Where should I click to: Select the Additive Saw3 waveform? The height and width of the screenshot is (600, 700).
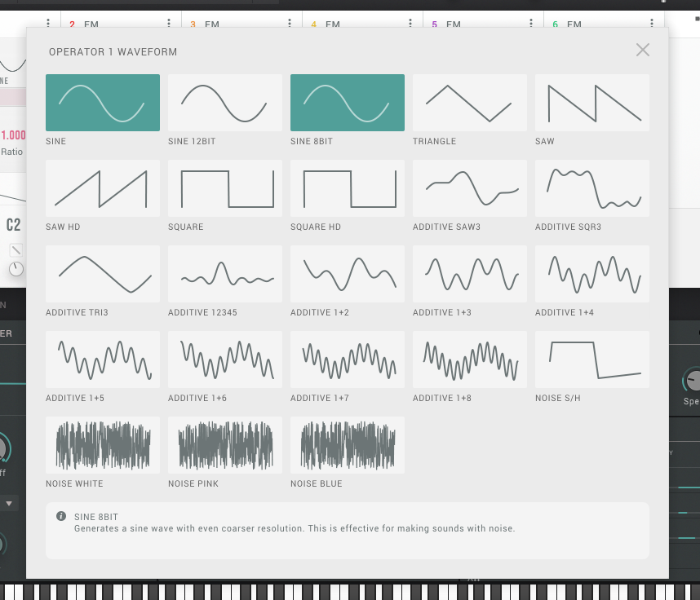pos(470,188)
